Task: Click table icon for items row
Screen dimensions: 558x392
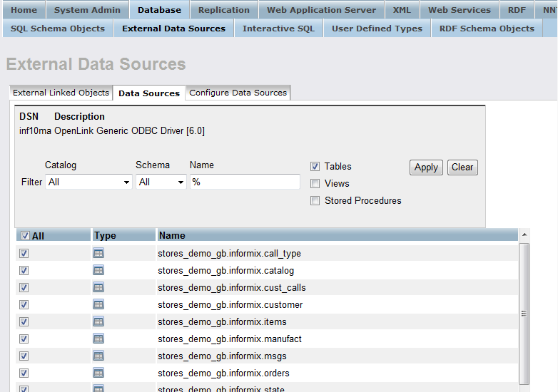Action: pyautogui.click(x=98, y=321)
